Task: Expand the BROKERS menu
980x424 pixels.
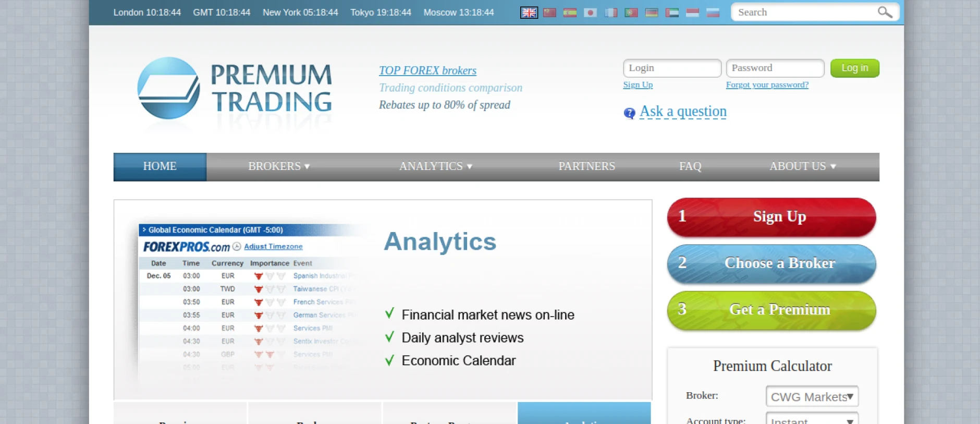Action: pyautogui.click(x=279, y=166)
